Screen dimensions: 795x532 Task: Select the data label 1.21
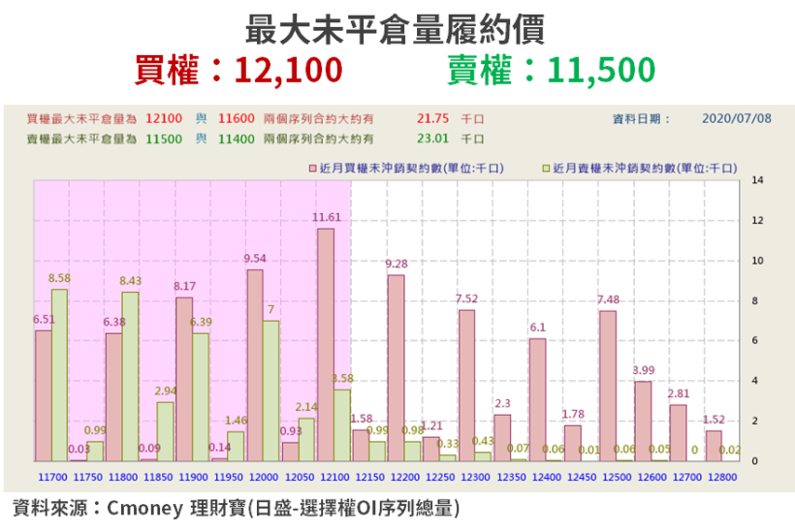[x=431, y=426]
